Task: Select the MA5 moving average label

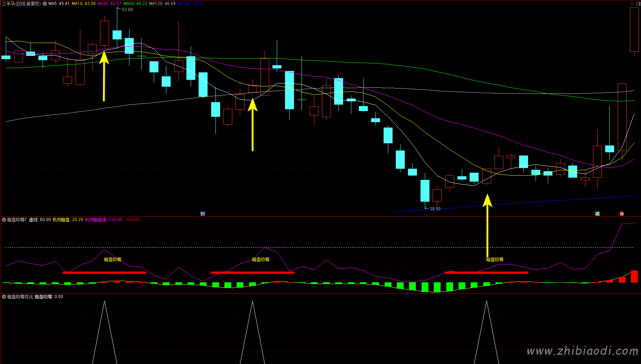Action: point(59,4)
